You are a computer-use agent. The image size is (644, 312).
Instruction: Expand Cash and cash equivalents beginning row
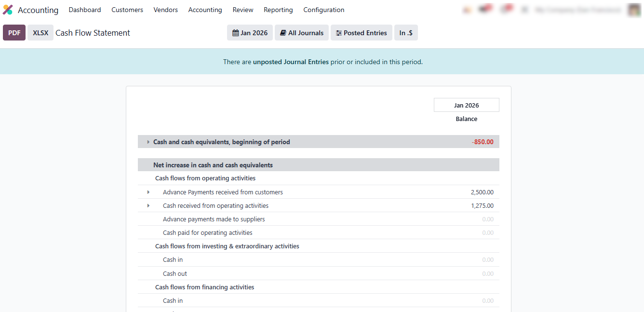click(148, 142)
